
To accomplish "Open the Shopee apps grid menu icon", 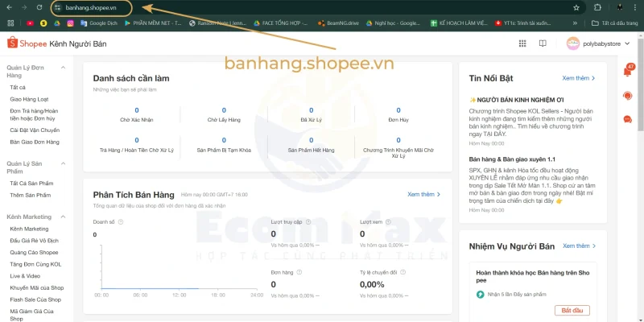I will [522, 43].
